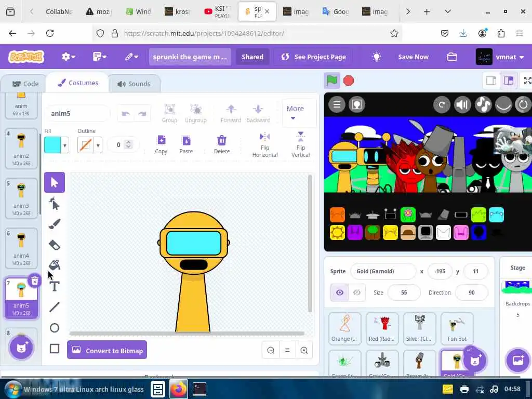Enter full screen stage mode
This screenshot has height=399, width=532.
pyautogui.click(x=527, y=81)
